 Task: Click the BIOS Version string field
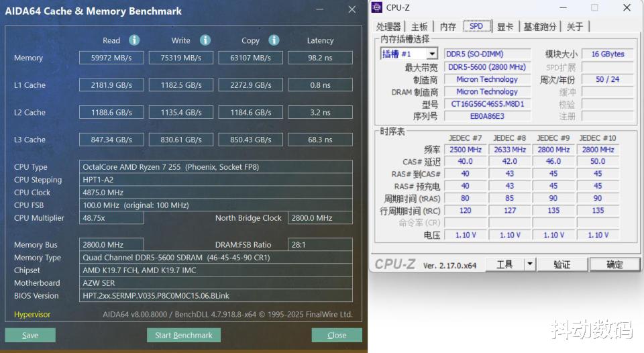[x=215, y=295]
